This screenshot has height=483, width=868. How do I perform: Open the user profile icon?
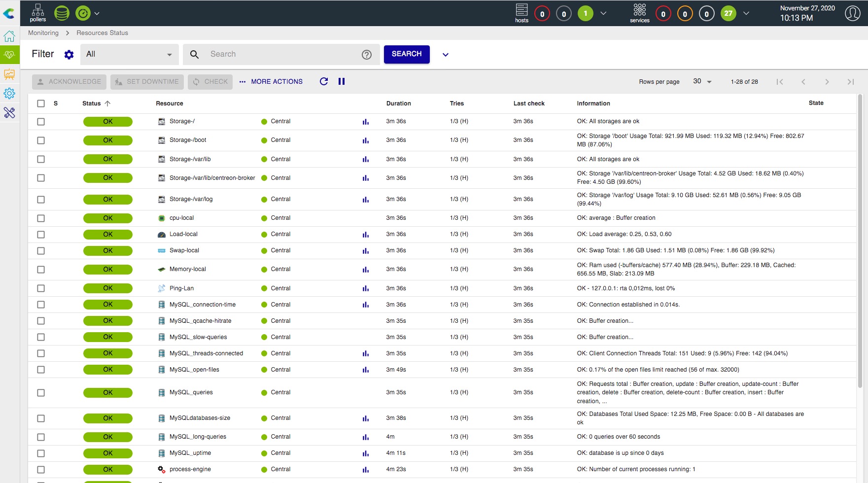coord(852,13)
